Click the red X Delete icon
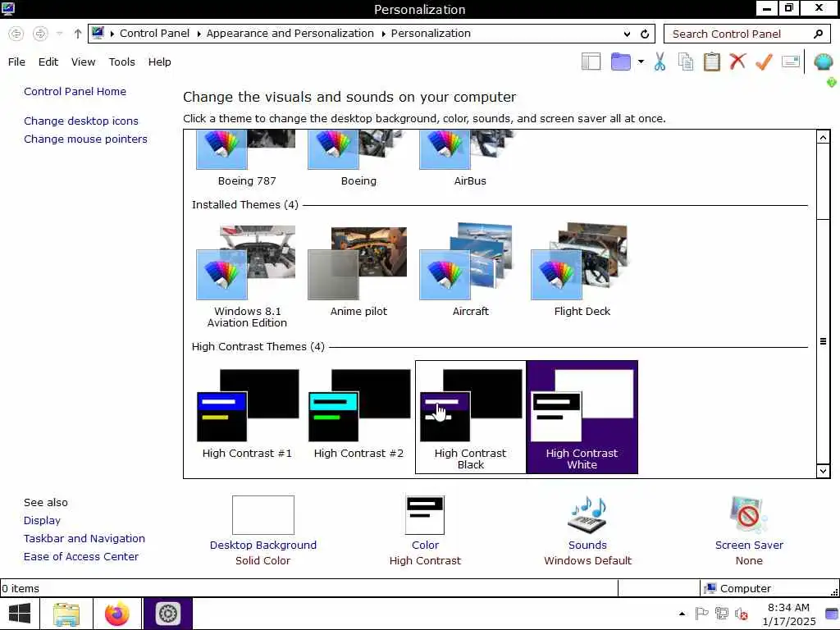840x630 pixels. pyautogui.click(x=737, y=61)
